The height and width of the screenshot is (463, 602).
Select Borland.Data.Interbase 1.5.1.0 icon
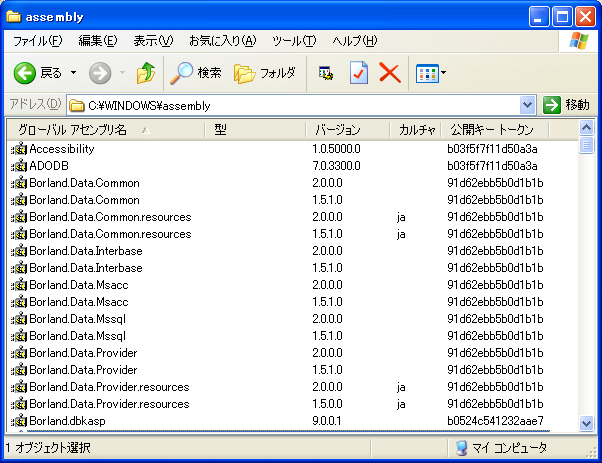click(19, 268)
